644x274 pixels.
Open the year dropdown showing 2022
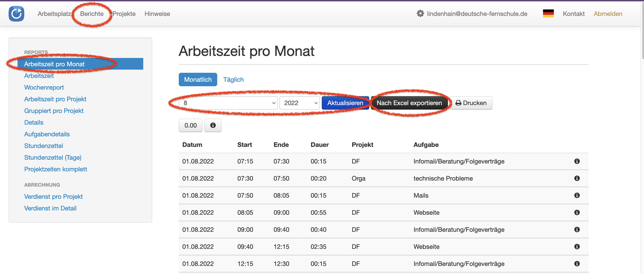click(x=300, y=103)
